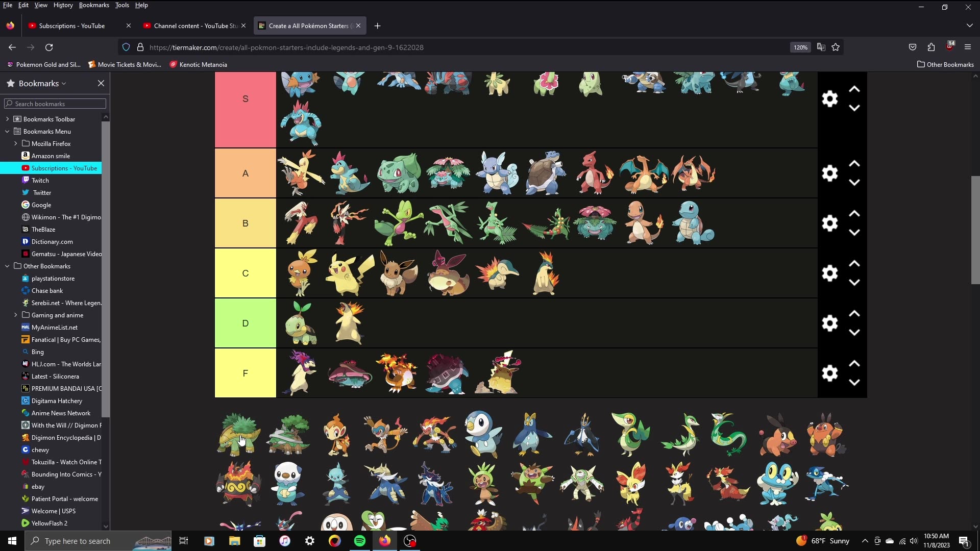Image resolution: width=980 pixels, height=551 pixels.
Task: Click the tracking protection shield icon
Action: tap(126, 47)
